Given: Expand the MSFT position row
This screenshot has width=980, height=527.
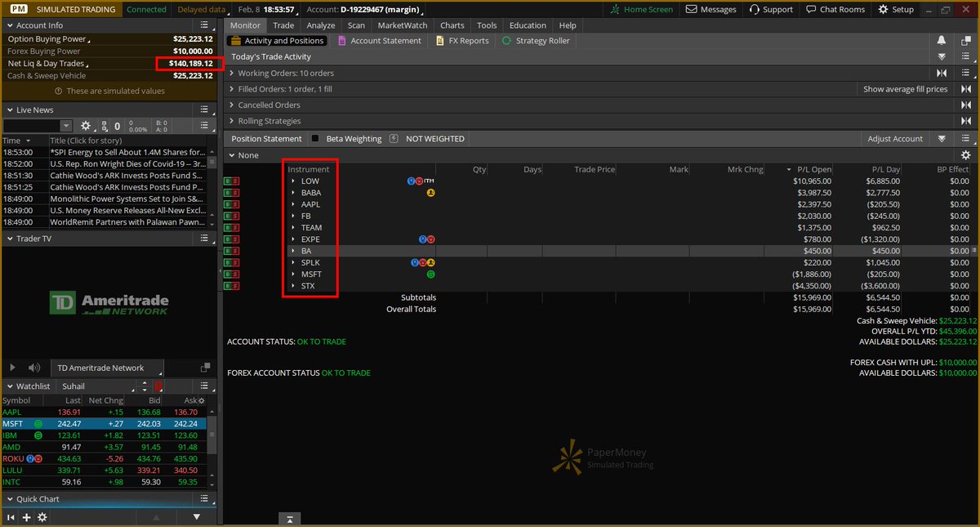Looking at the screenshot, I should point(293,275).
